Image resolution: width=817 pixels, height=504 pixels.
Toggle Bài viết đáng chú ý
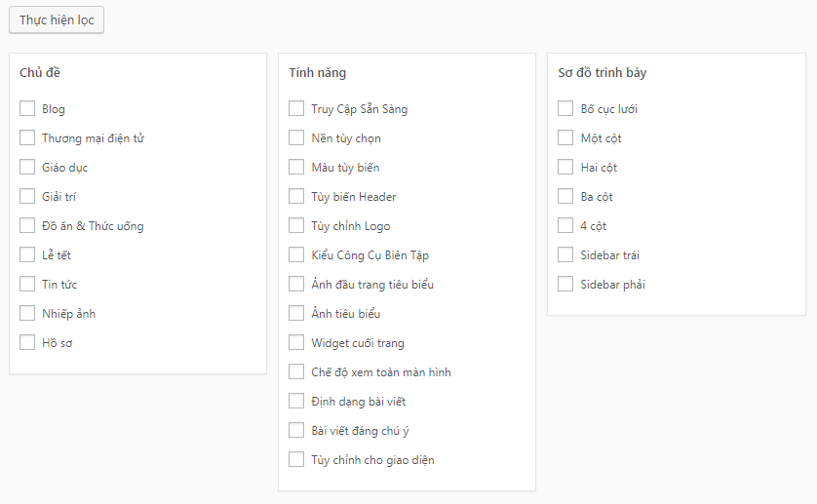pyautogui.click(x=296, y=431)
